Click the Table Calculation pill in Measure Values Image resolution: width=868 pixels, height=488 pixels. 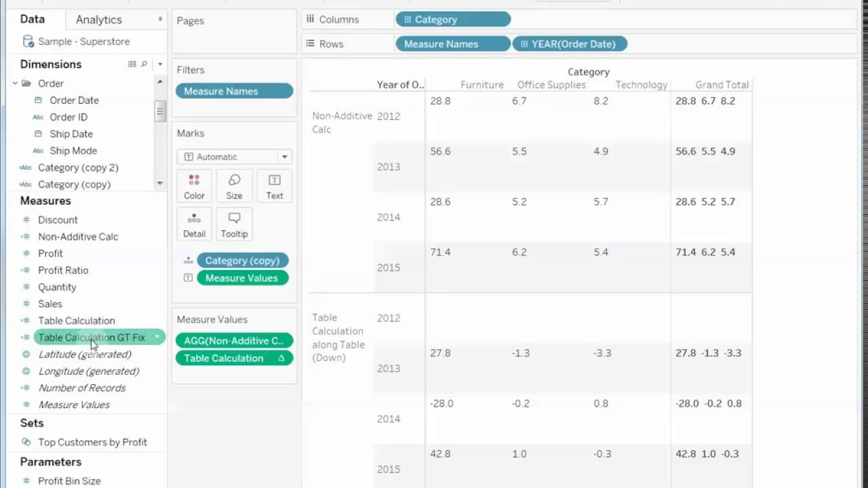tap(234, 358)
